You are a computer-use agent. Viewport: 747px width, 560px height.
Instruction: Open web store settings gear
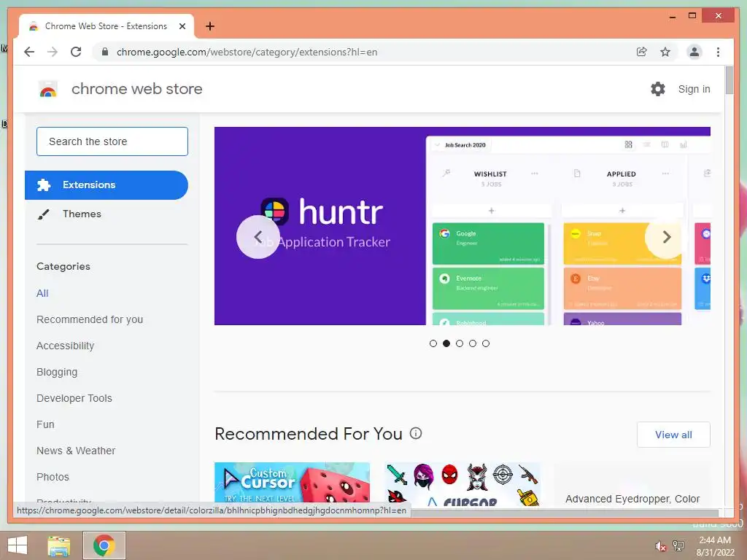click(x=658, y=89)
